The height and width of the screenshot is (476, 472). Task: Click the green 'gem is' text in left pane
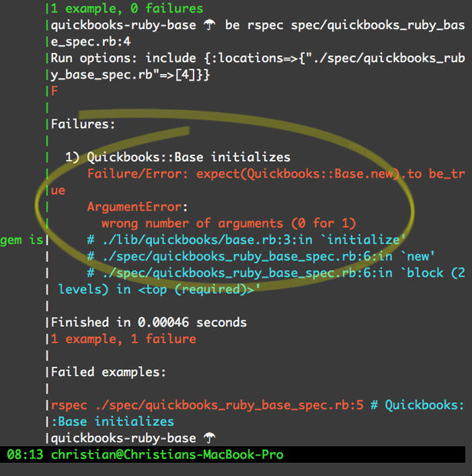point(22,240)
